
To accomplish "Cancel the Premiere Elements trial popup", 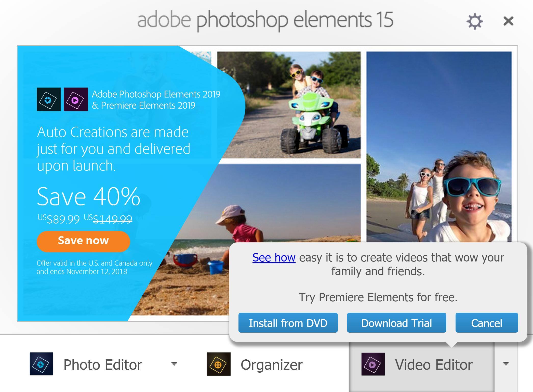I will point(487,323).
